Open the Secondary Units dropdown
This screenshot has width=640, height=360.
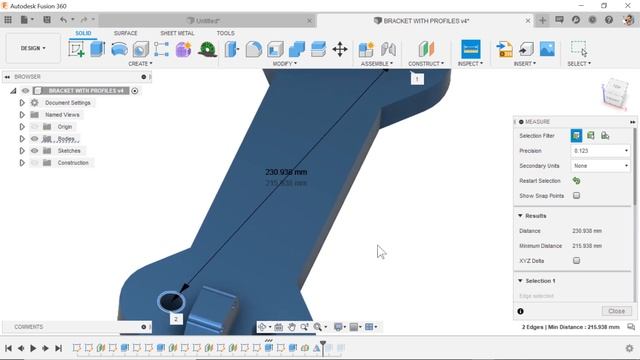(x=600, y=166)
